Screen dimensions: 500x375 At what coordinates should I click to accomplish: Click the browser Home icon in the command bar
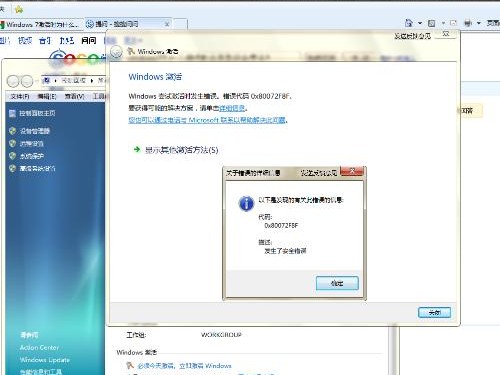(x=408, y=23)
